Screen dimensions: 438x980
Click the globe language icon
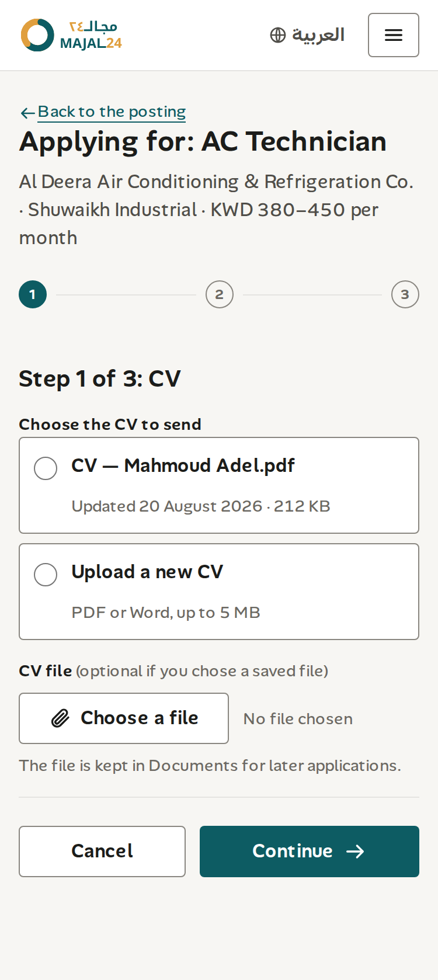(278, 35)
